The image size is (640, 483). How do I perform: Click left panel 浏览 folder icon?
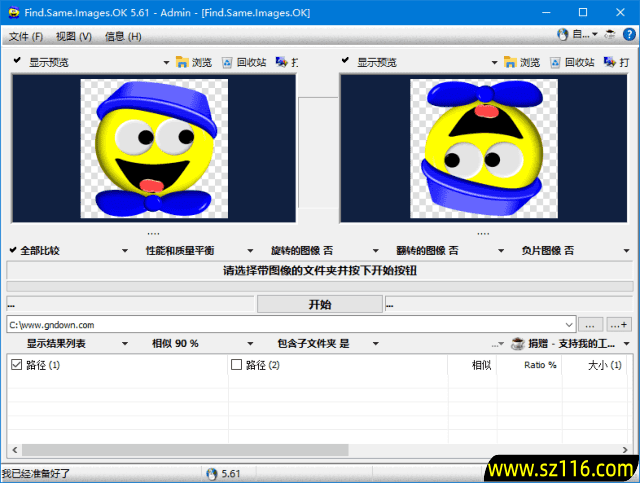tap(182, 62)
